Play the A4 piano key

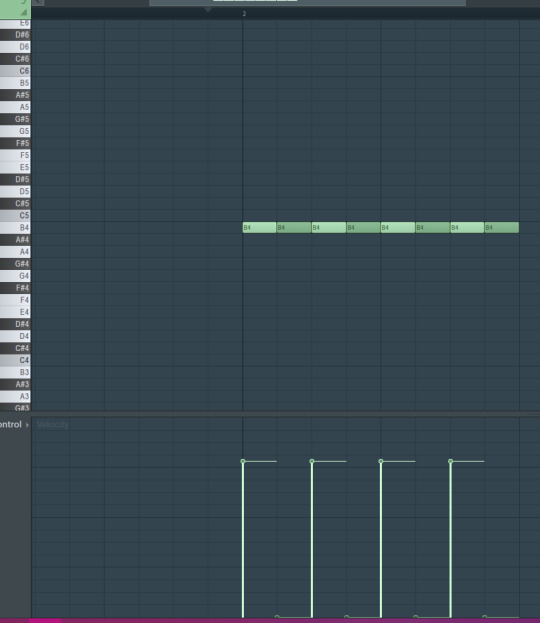point(15,252)
